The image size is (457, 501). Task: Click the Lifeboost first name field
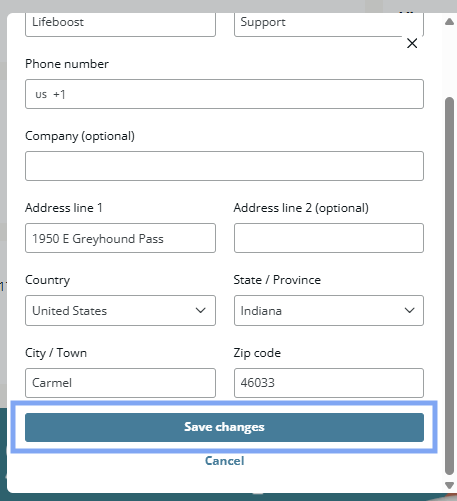click(x=120, y=24)
